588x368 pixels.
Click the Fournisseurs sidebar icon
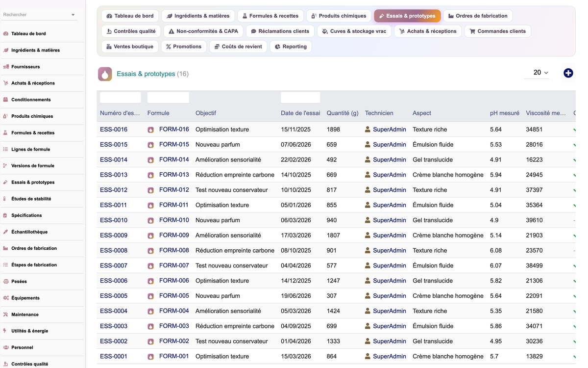coord(6,67)
